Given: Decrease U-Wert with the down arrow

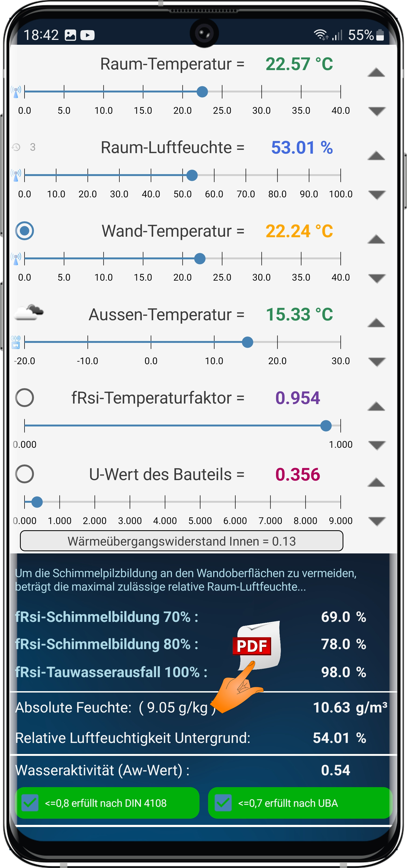Looking at the screenshot, I should [377, 521].
